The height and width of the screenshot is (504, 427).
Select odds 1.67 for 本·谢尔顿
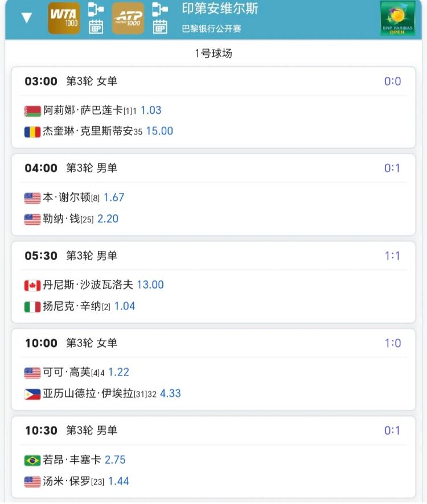tap(114, 198)
